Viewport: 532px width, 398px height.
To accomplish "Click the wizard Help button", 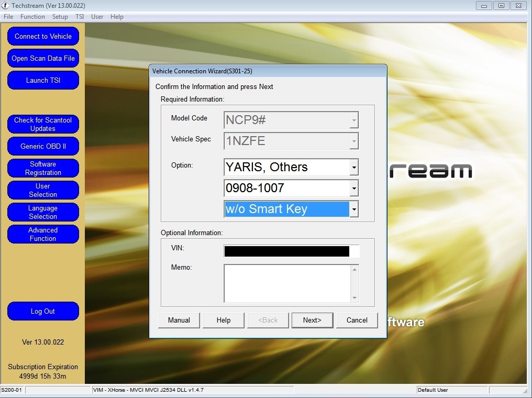I will (223, 320).
